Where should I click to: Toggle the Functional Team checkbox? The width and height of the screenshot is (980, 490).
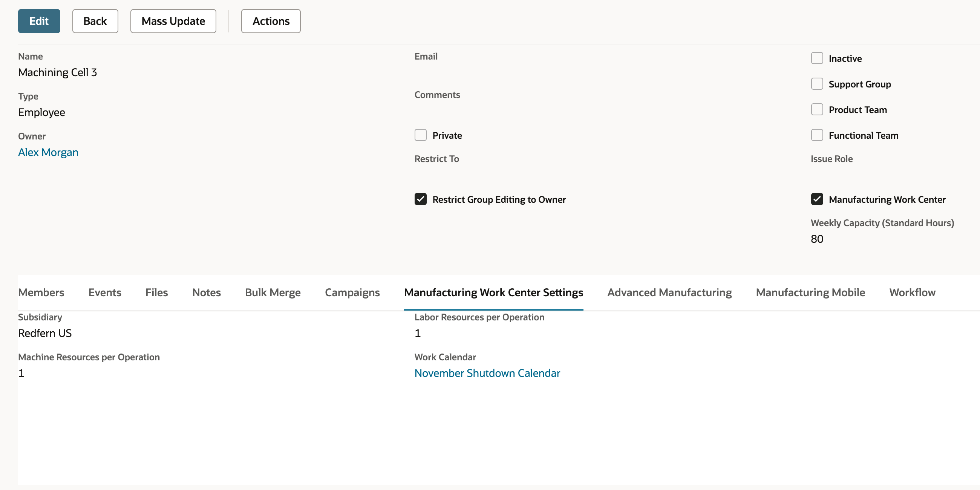(817, 135)
